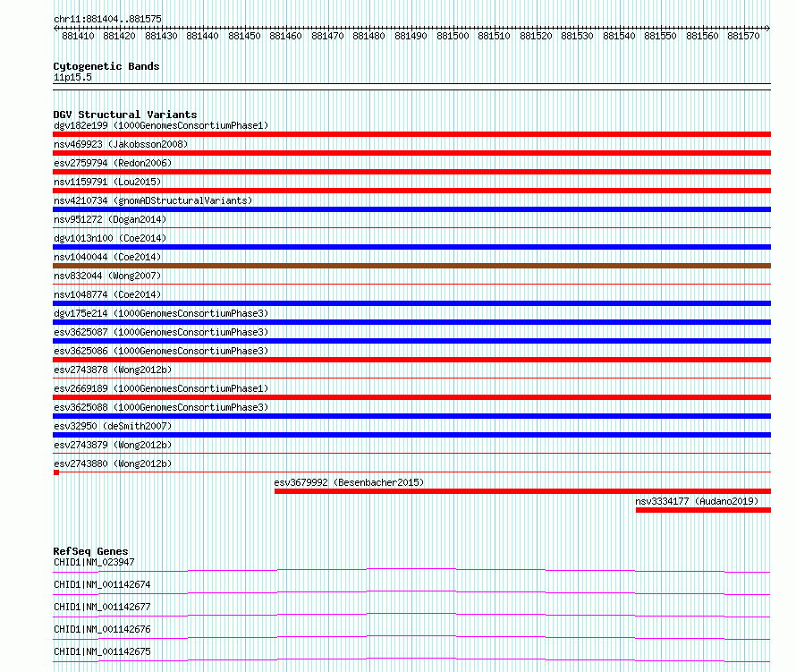The image size is (796, 672).
Task: Click the DGV Structural Variants track heading
Action: point(125,115)
